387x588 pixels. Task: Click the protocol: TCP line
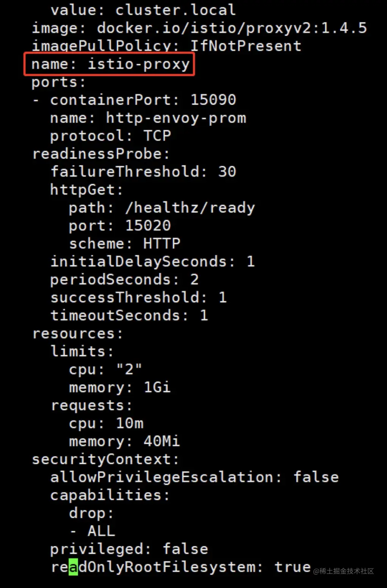tap(110, 136)
